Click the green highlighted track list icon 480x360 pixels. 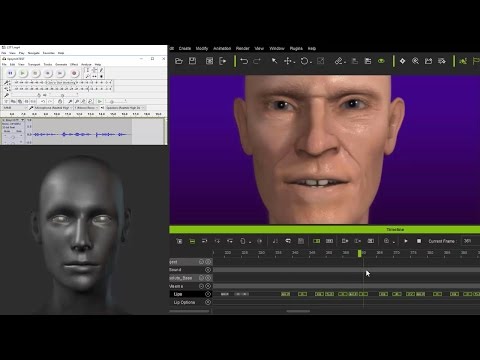coord(192,241)
